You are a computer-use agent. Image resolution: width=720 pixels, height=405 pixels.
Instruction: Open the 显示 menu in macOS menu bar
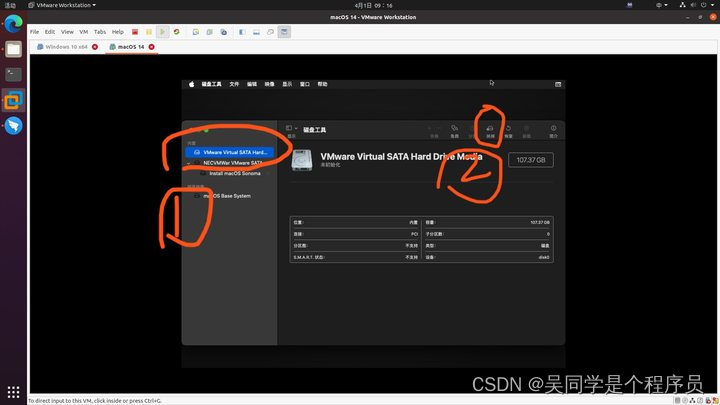[287, 84]
